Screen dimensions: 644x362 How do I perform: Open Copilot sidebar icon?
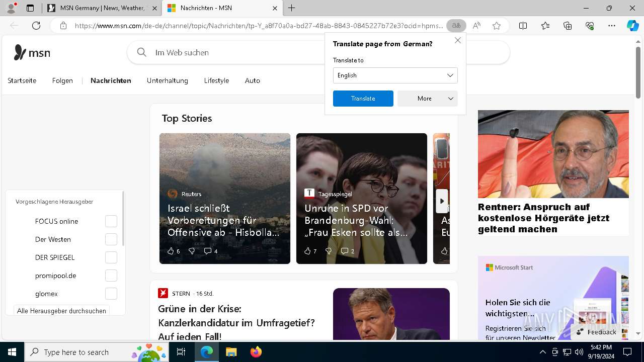click(x=633, y=26)
